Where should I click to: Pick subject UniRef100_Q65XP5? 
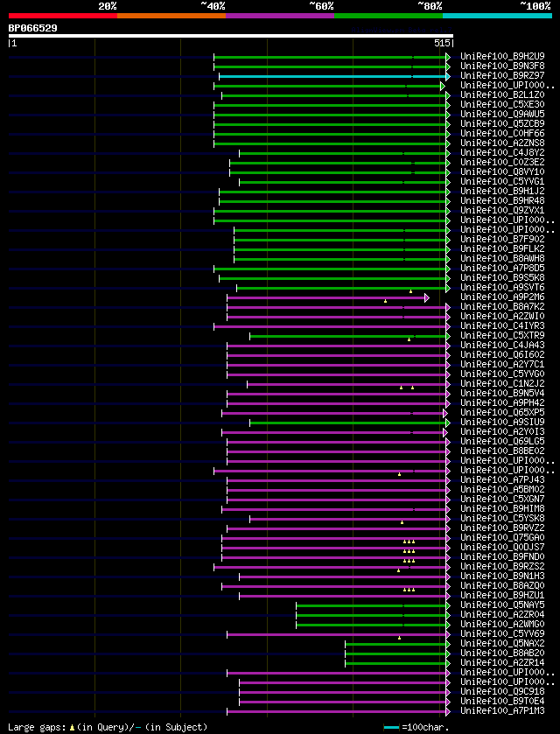click(x=502, y=413)
